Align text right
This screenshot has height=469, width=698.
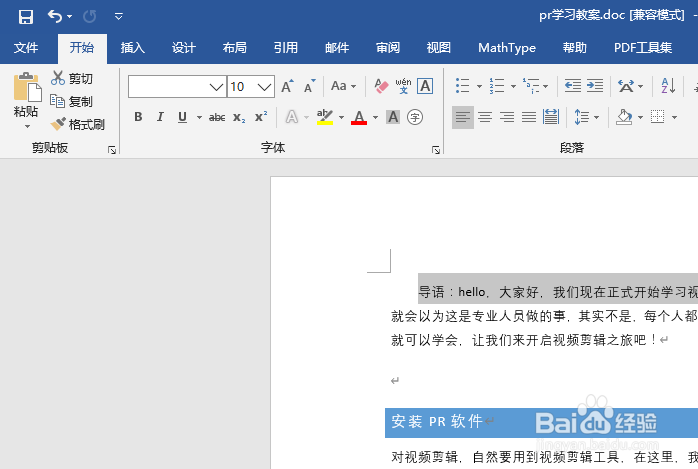(x=507, y=117)
